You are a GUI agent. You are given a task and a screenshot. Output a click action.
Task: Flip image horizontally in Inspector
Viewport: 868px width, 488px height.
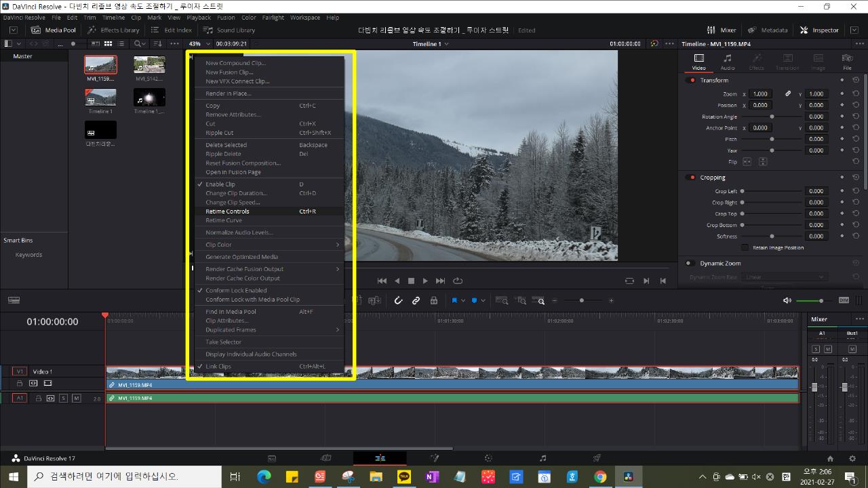[x=747, y=162]
